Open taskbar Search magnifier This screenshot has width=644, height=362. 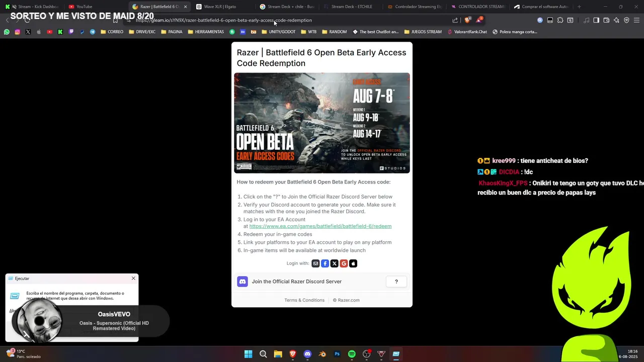click(263, 354)
